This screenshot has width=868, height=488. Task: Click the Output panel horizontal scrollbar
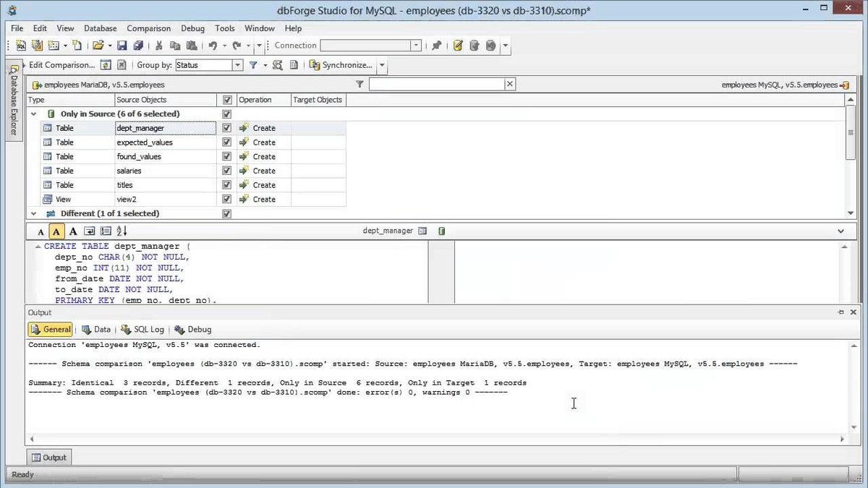[437, 439]
